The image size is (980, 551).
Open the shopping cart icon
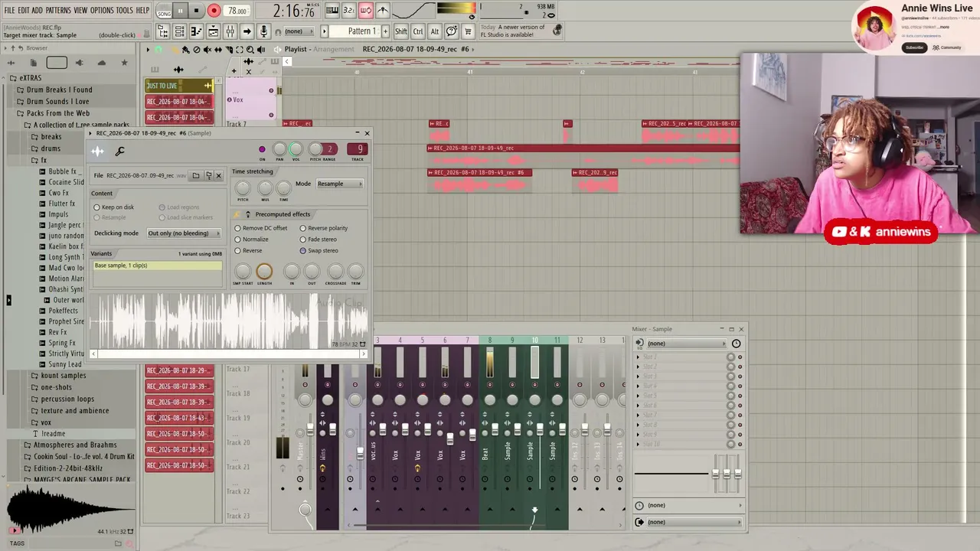coord(469,31)
